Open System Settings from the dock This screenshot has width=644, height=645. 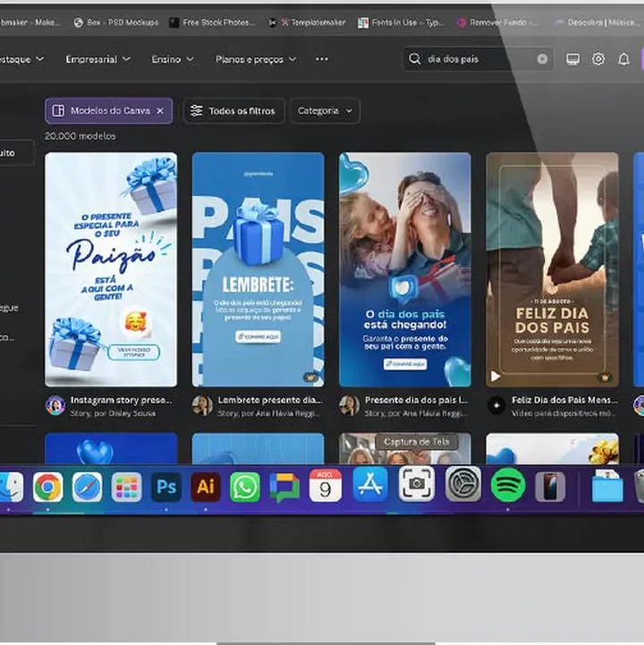coord(462,484)
